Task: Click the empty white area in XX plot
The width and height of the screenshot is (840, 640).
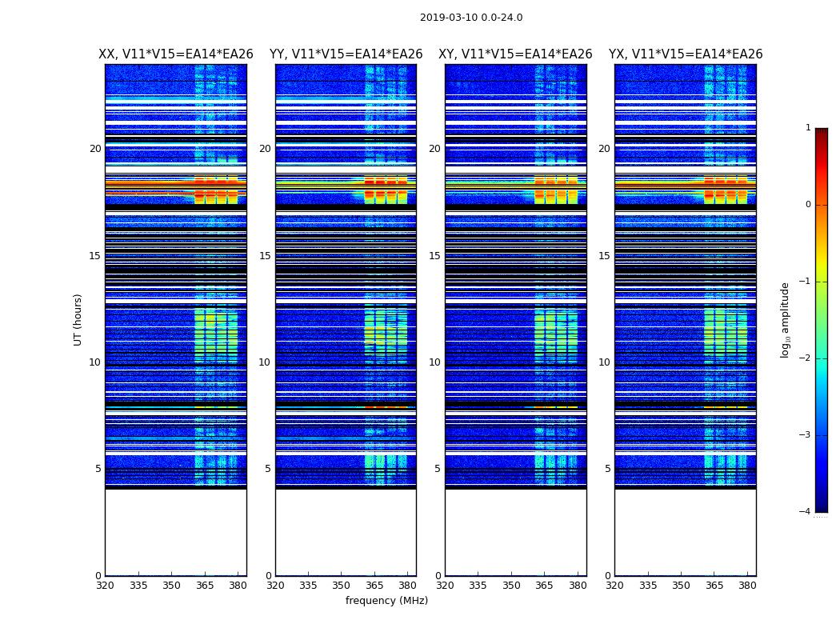Action: pos(175,532)
